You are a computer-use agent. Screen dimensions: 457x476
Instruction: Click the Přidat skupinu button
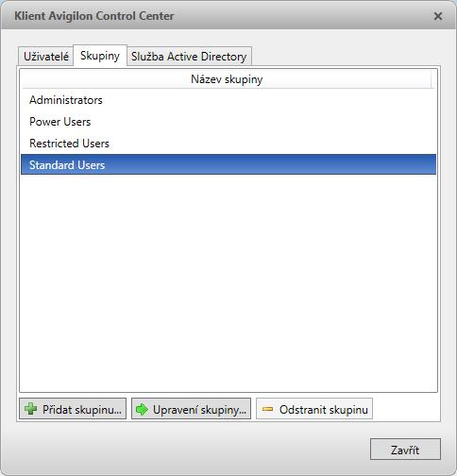(x=73, y=409)
